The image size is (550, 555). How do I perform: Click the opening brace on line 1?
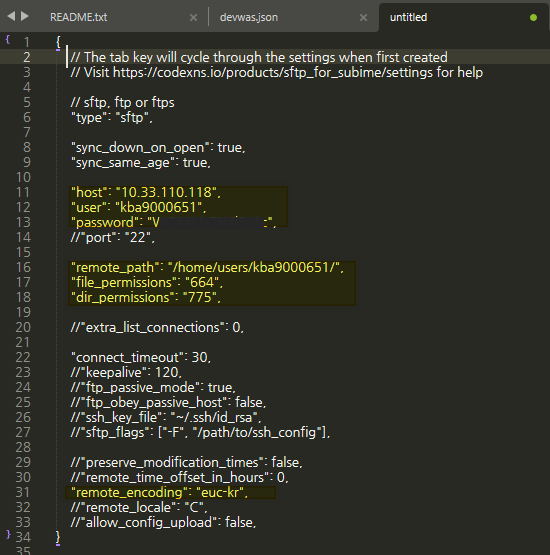click(x=58, y=42)
